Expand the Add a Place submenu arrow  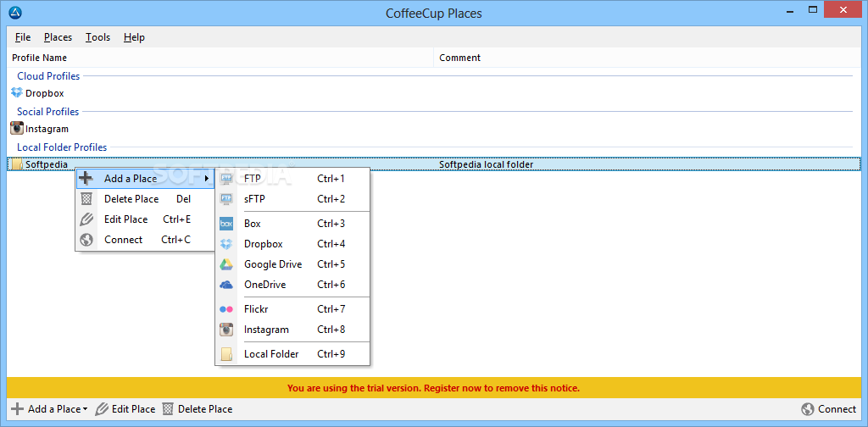coord(207,179)
